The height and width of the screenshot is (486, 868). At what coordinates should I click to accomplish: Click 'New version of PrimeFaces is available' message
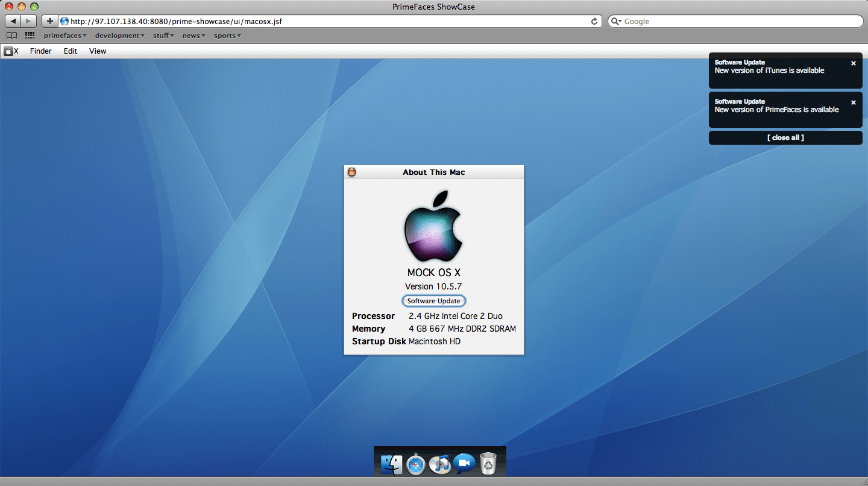tap(776, 110)
